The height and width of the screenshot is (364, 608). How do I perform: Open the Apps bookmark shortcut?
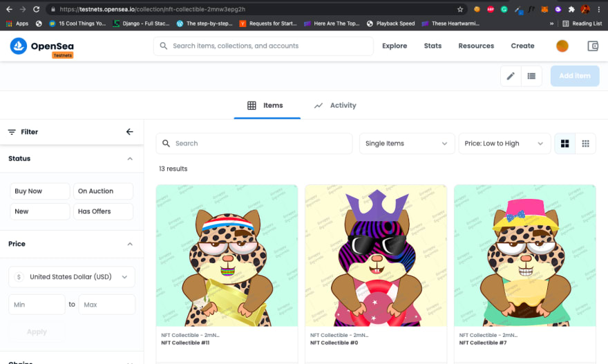(17, 23)
